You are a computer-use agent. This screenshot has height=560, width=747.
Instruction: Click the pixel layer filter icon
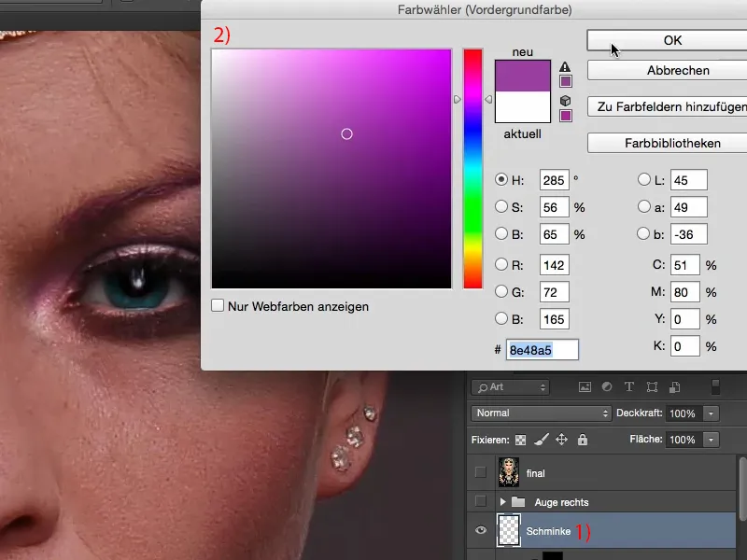(585, 386)
